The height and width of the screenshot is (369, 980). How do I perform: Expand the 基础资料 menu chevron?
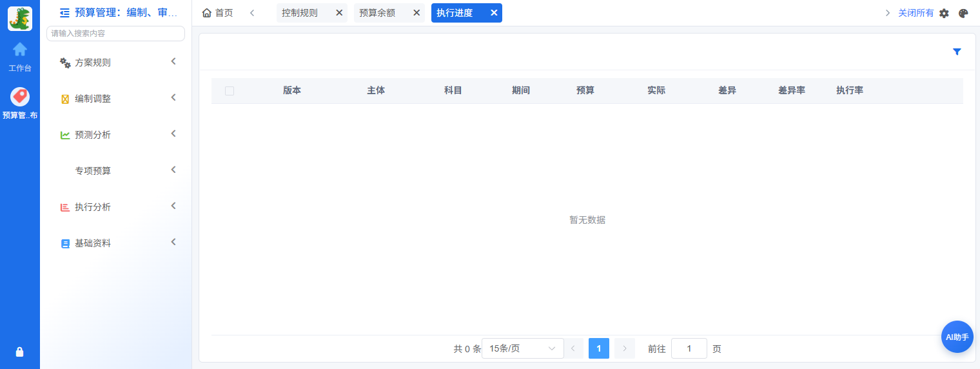click(173, 242)
